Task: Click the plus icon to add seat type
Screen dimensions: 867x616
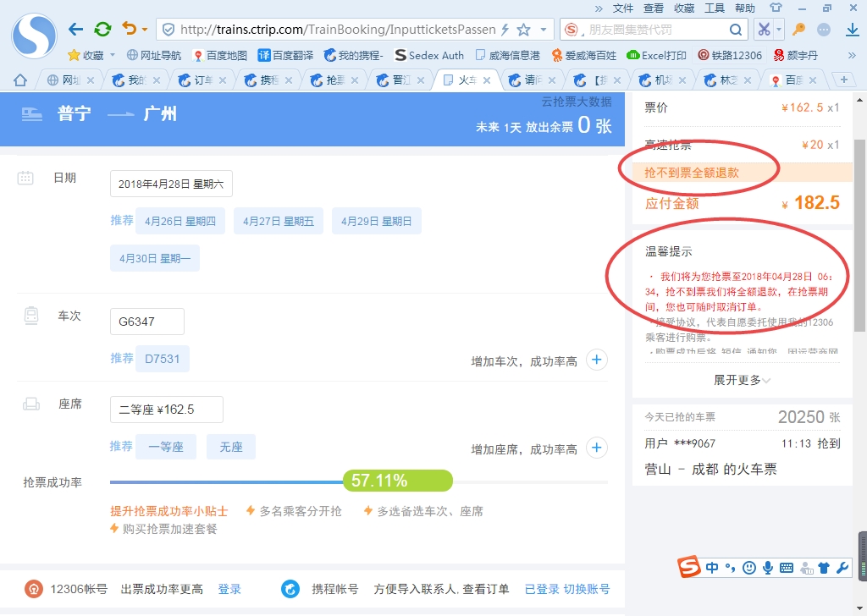Action: (597, 448)
